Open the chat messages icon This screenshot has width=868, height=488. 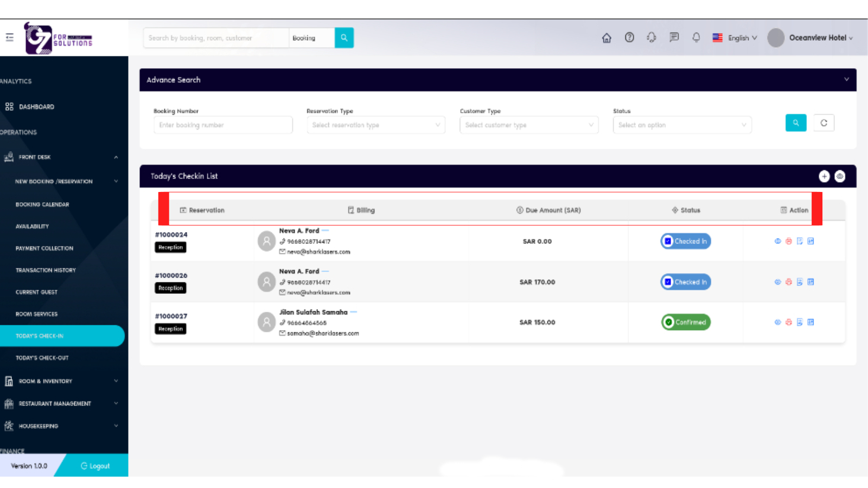[x=674, y=37]
